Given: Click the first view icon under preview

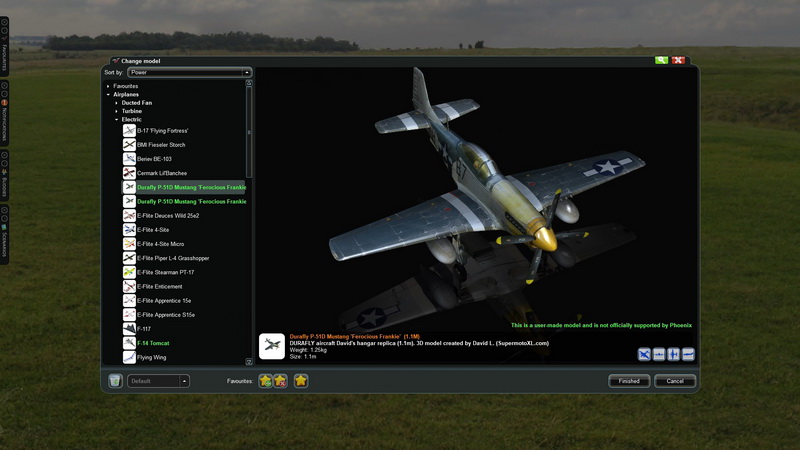Looking at the screenshot, I should [644, 354].
